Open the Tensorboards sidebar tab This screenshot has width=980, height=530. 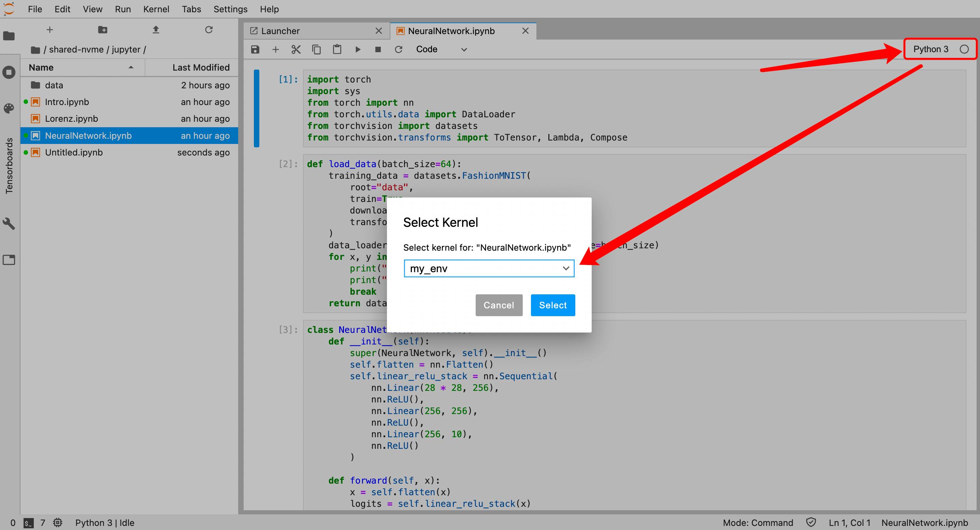pos(9,166)
